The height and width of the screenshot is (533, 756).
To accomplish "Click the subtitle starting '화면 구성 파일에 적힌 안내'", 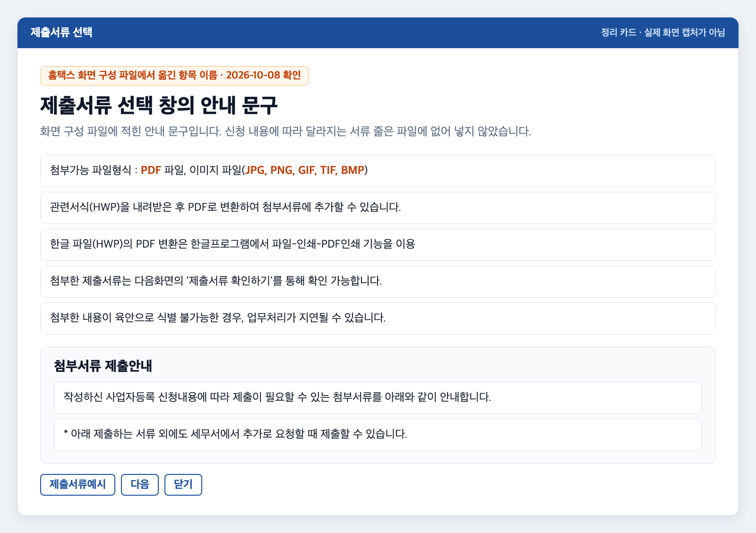I will pyautogui.click(x=285, y=131).
